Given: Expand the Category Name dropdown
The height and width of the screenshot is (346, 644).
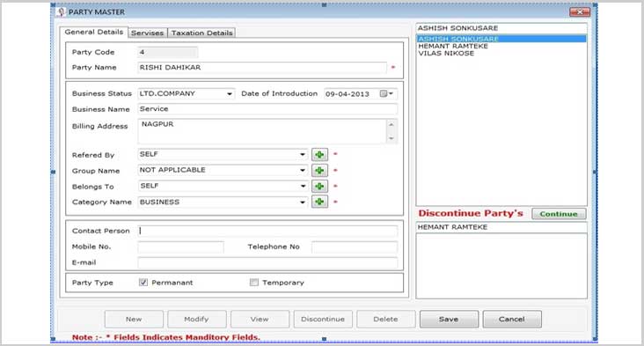Looking at the screenshot, I should 303,202.
